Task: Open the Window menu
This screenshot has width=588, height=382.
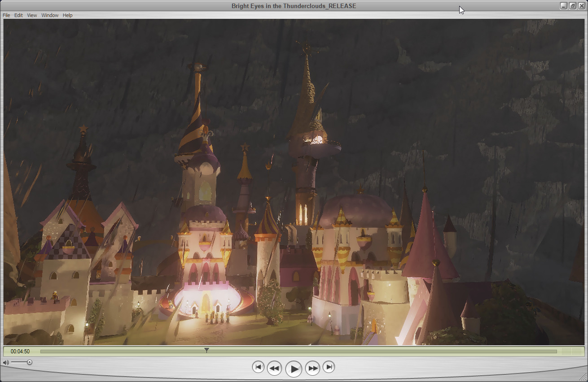Action: (x=50, y=15)
